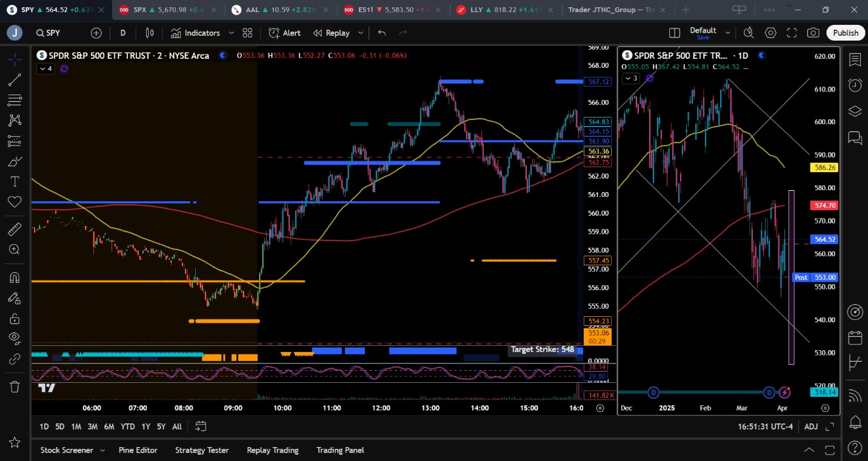This screenshot has width=868, height=461.
Task: Open the SPY symbol search
Action: click(48, 33)
